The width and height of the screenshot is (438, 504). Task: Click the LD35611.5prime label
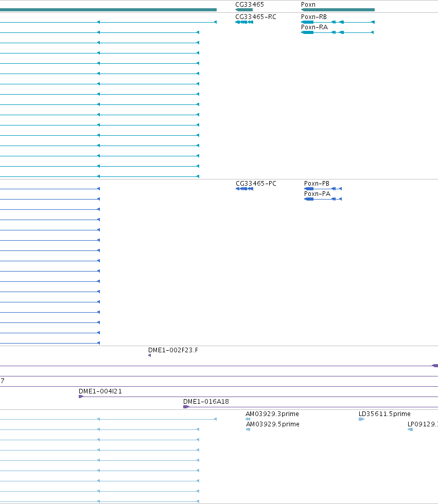384,413
